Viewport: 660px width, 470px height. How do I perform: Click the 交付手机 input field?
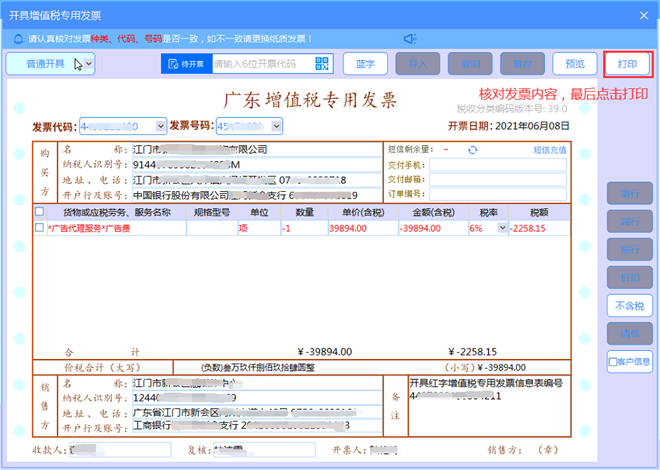pyautogui.click(x=498, y=165)
